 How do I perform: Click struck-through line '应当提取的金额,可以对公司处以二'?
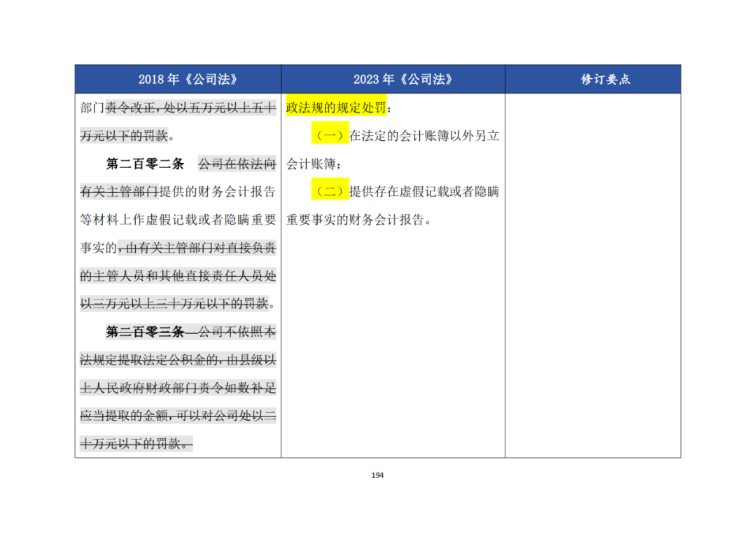pyautogui.click(x=178, y=416)
